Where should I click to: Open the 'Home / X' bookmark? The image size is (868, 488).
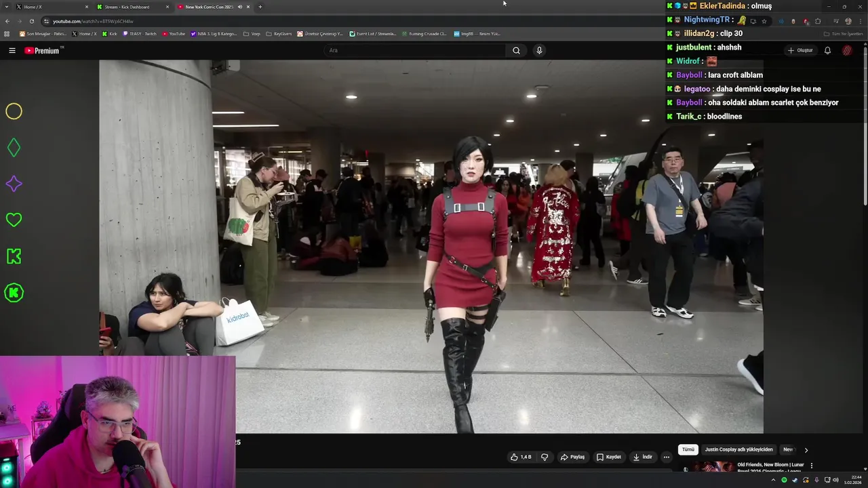tap(85, 34)
